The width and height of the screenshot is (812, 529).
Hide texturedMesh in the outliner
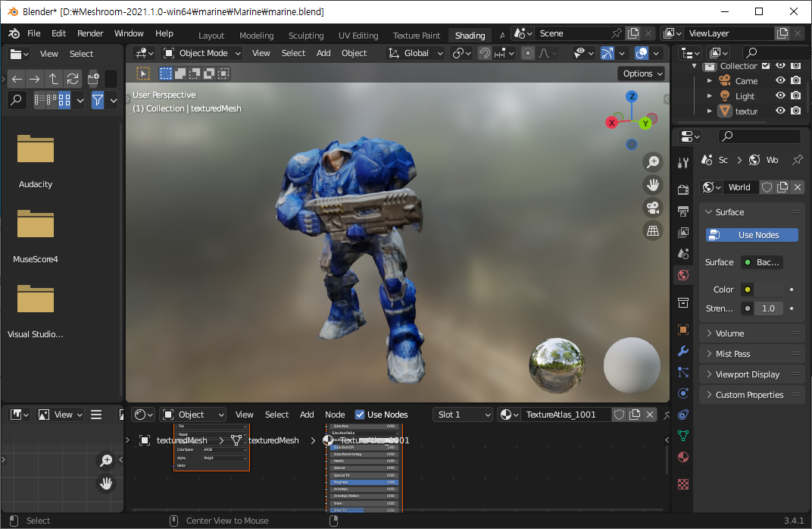pyautogui.click(x=780, y=111)
